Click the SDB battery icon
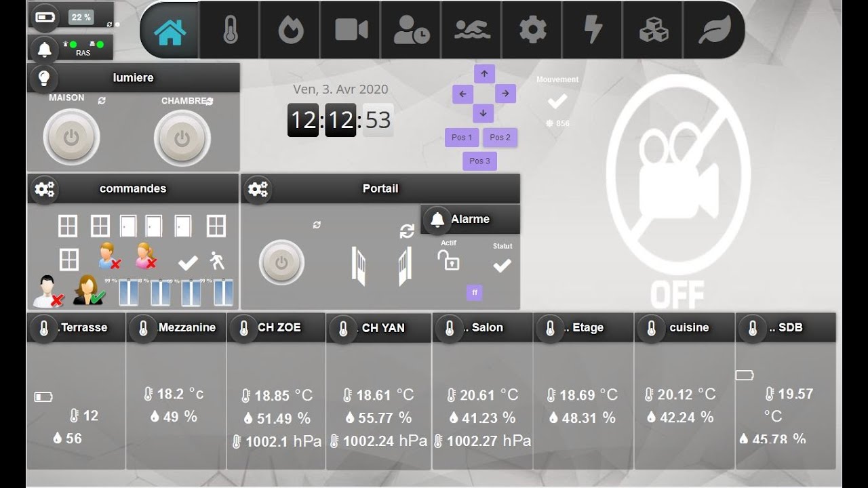 [745, 375]
